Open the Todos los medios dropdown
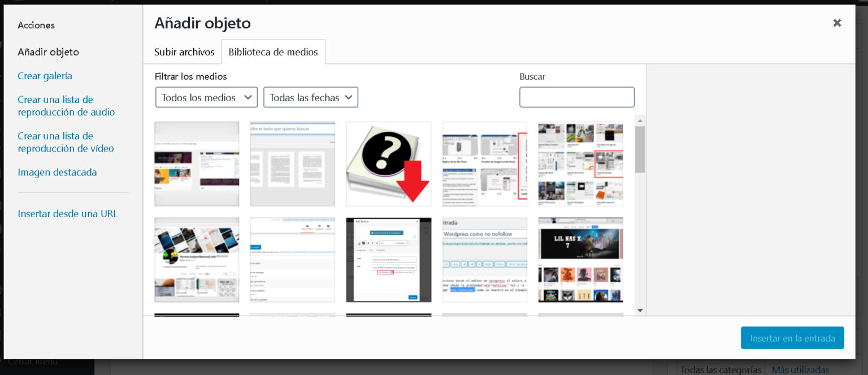 point(206,97)
